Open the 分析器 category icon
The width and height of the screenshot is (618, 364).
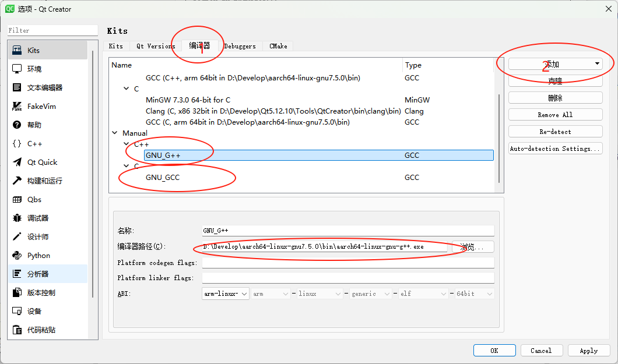tap(17, 274)
